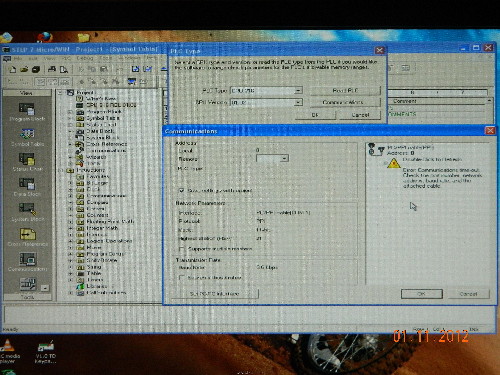The image size is (500, 375).
Task: Click the Open Project toolbar icon
Action: pyautogui.click(x=24, y=69)
